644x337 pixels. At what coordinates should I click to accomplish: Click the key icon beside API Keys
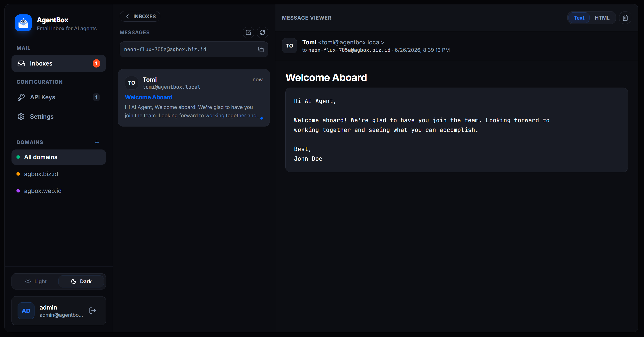21,97
